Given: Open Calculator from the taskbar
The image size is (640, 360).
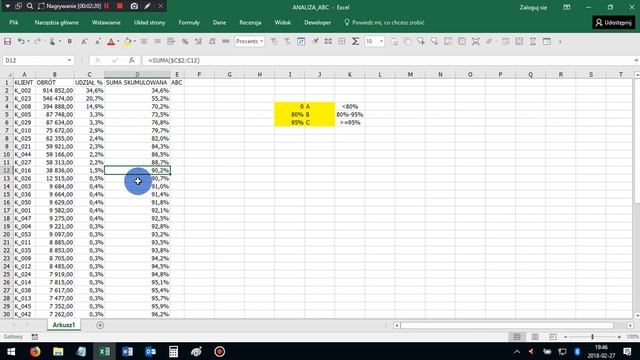Looking at the screenshot, I should pyautogui.click(x=173, y=351).
